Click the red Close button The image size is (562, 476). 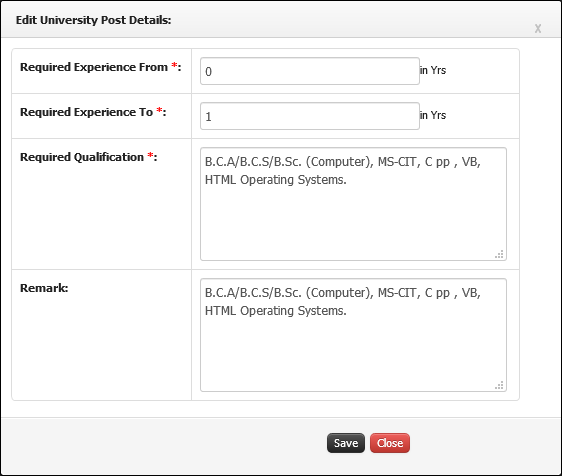point(390,443)
